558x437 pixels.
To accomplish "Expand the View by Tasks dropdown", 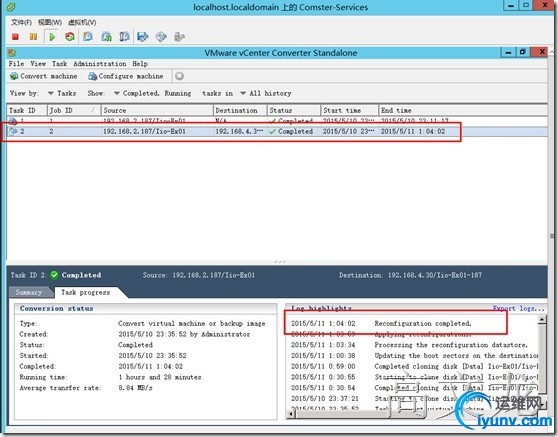I will click(x=62, y=93).
